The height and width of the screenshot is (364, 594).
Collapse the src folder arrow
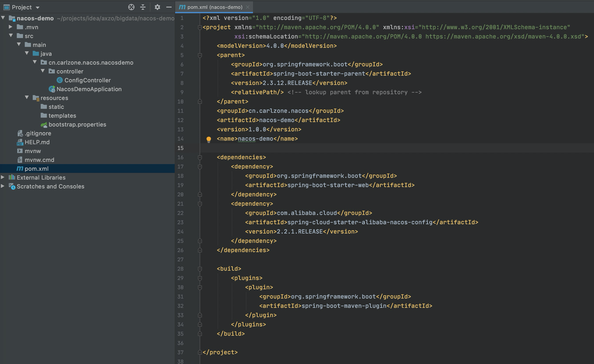pos(11,35)
